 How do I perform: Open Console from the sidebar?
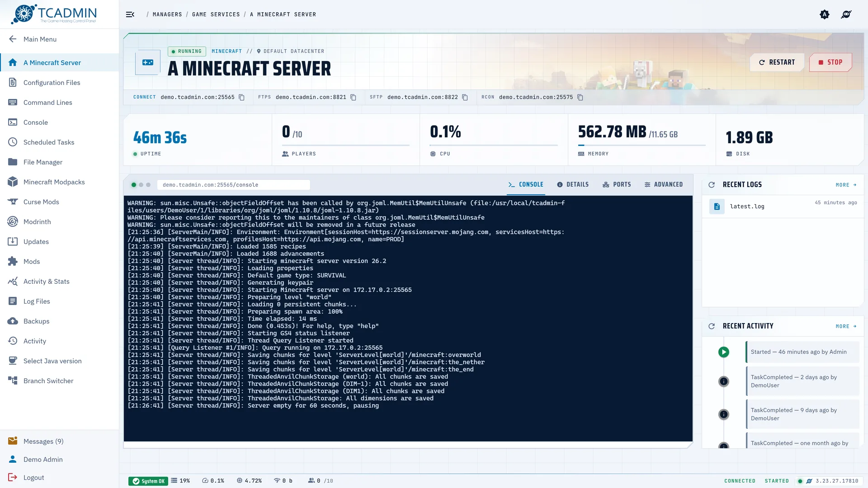click(x=60, y=122)
